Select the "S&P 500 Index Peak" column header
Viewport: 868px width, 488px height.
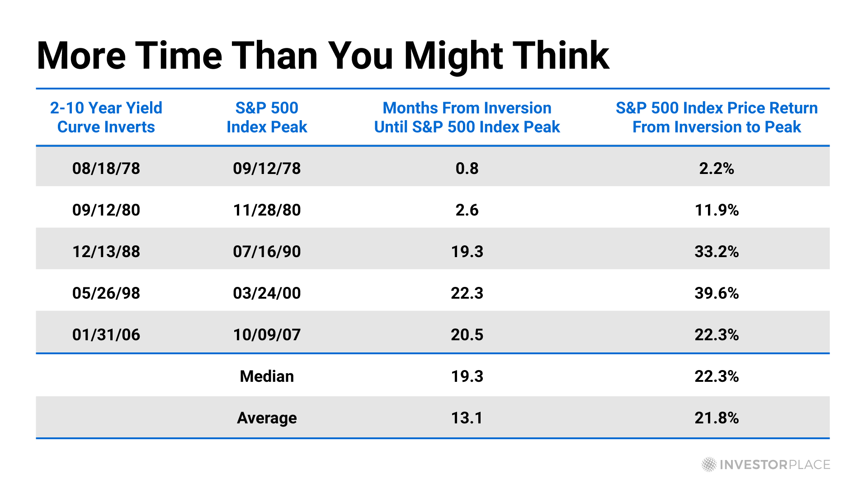click(x=267, y=117)
